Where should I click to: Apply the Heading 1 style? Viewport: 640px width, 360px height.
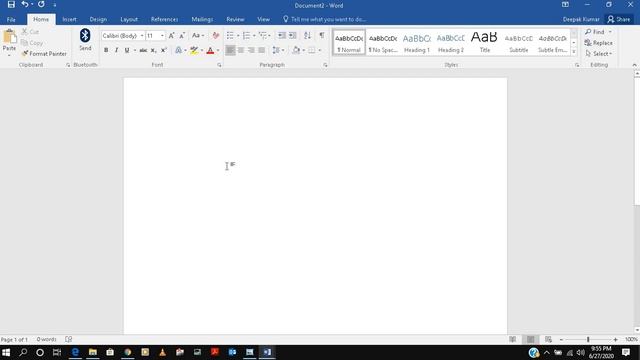click(417, 42)
